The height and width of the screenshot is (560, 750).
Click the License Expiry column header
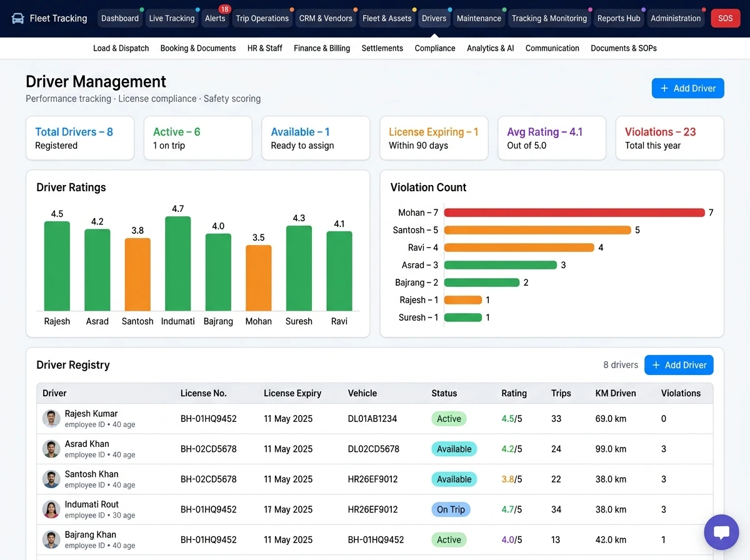coord(292,393)
